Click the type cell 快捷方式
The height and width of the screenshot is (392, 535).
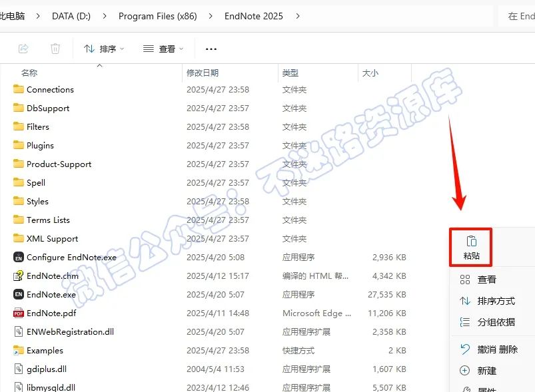tap(298, 350)
